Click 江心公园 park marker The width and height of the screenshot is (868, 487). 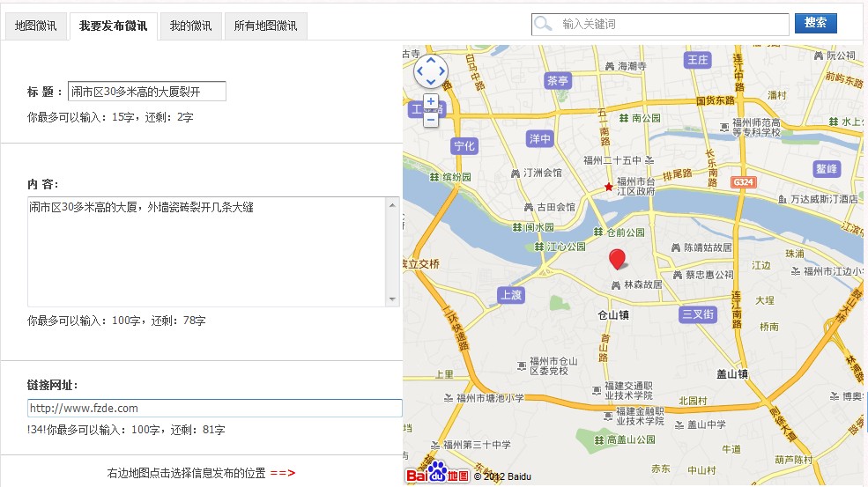560,247
